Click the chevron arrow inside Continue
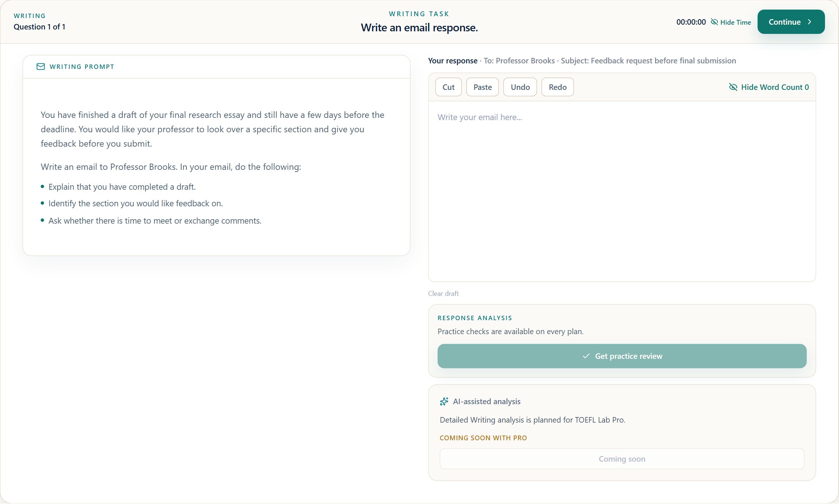 coord(810,22)
